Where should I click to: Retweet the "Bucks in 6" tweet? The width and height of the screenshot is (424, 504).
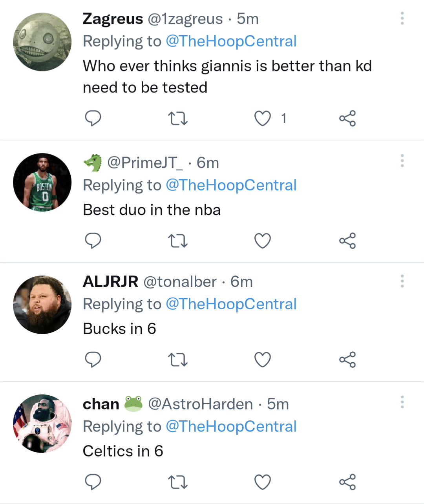pos(177,360)
